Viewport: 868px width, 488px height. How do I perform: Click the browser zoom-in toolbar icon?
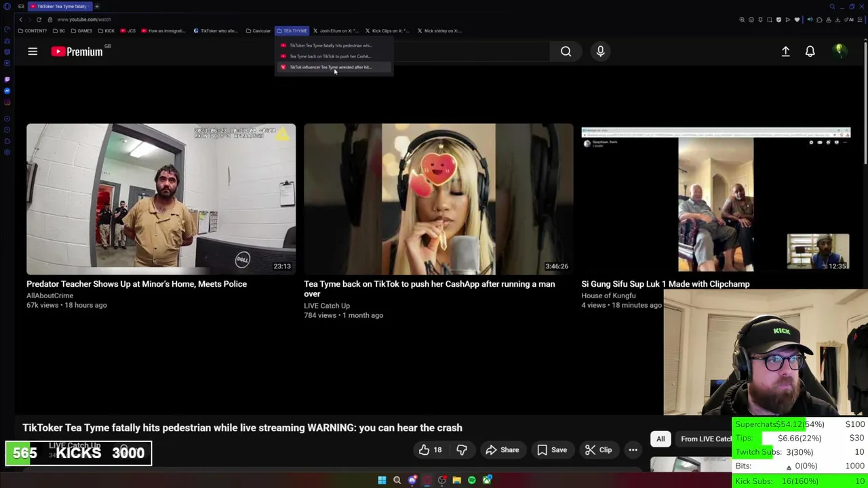tap(742, 20)
